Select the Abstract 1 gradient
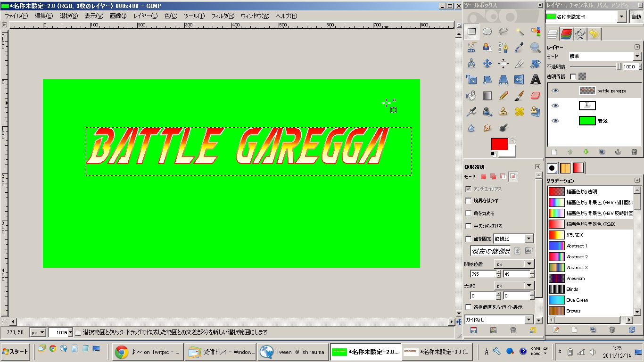This screenshot has width=644, height=362. click(592, 246)
